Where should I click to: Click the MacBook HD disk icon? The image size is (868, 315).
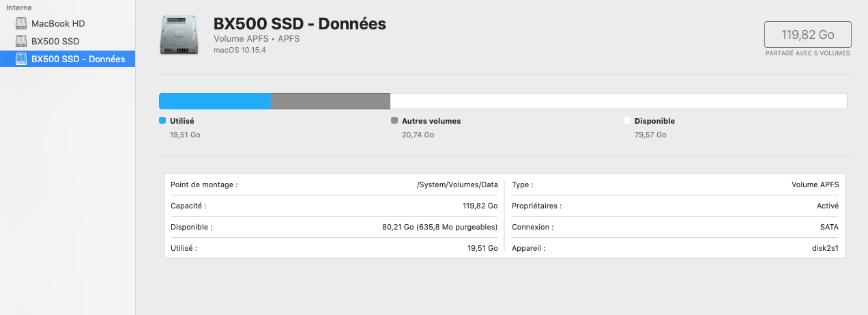coord(20,23)
